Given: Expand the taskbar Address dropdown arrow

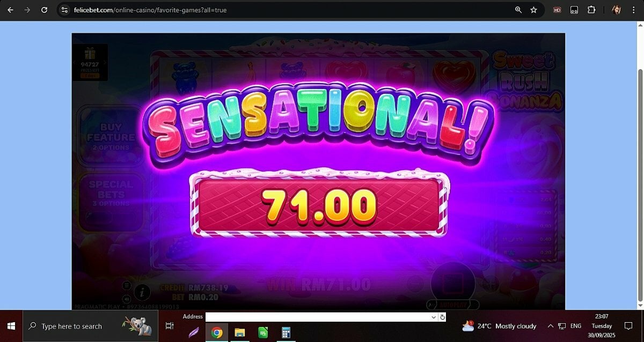Looking at the screenshot, I should pos(434,317).
